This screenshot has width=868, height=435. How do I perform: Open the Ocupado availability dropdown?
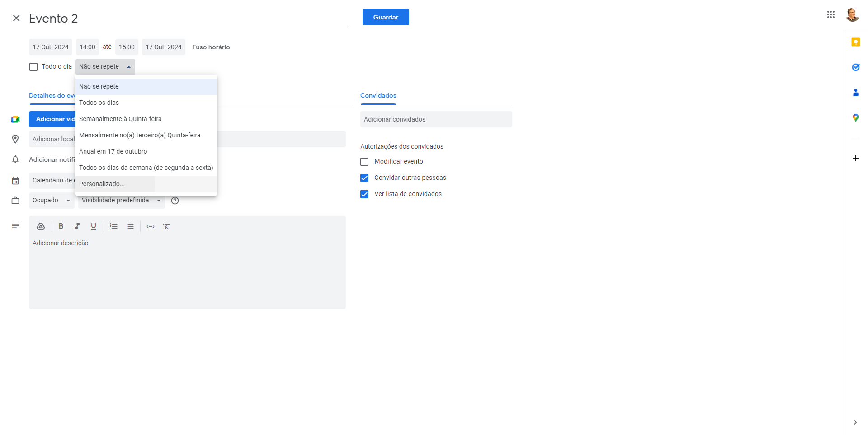click(52, 201)
